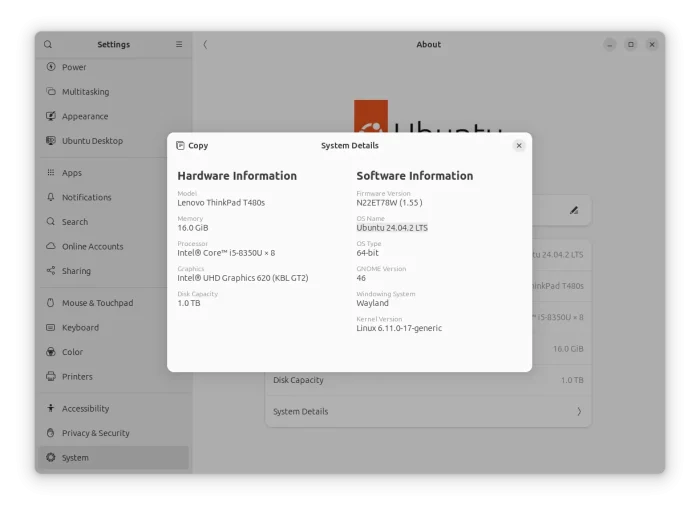Copy system details via Copy button
The image size is (700, 512).
click(192, 146)
